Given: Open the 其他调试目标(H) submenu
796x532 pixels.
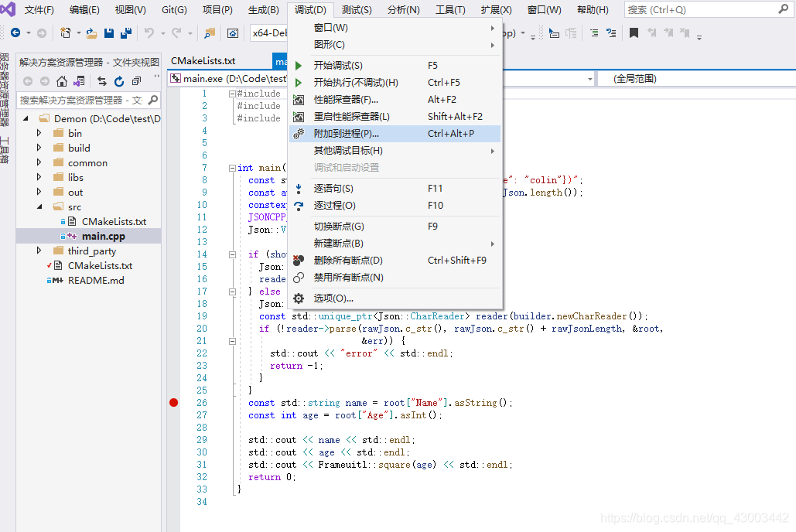Looking at the screenshot, I should (395, 151).
